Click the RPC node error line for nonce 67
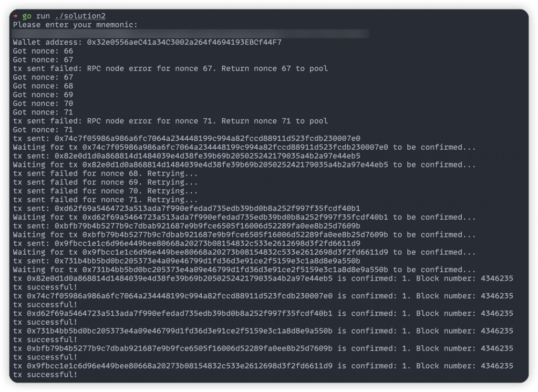Image resolution: width=538 pixels, height=392 pixels. tap(171, 69)
